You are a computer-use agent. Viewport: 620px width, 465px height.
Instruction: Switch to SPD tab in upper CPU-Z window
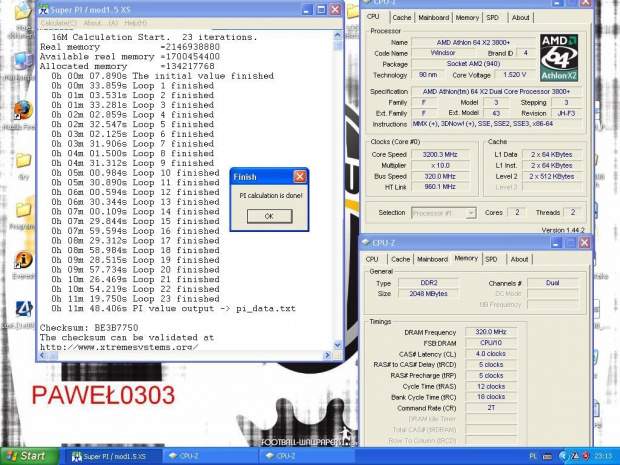(492, 17)
